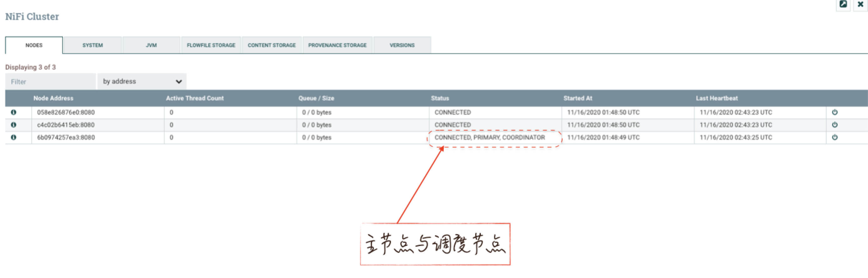
Task: Switch to the NODES tab
Action: (34, 45)
